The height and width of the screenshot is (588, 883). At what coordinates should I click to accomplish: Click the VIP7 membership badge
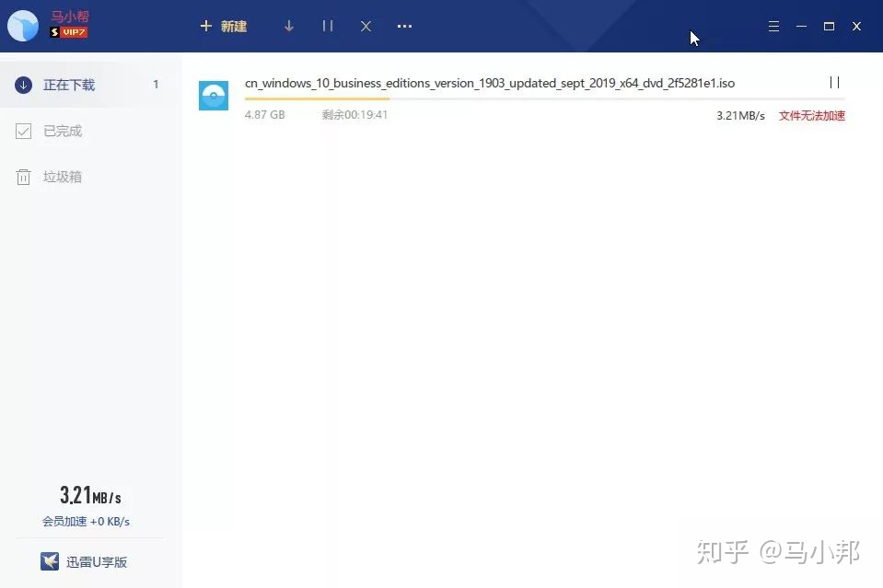coord(69,32)
